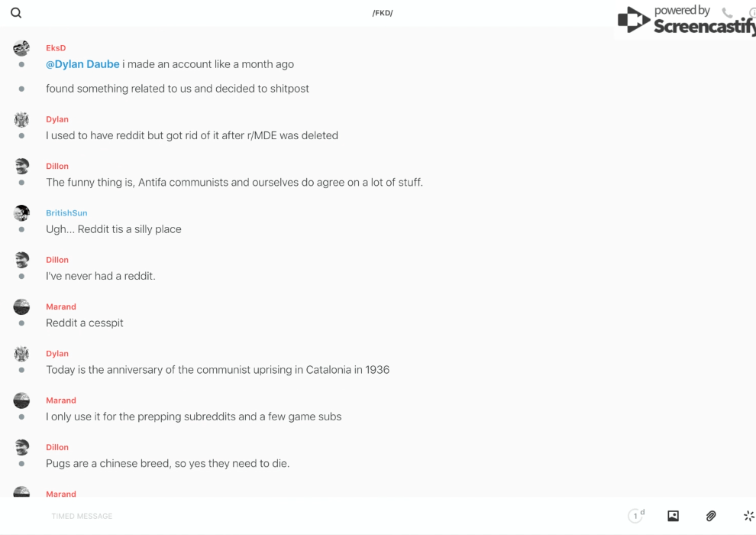The width and height of the screenshot is (756, 535).
Task: Open EksD's avatar picture
Action: coord(21,48)
